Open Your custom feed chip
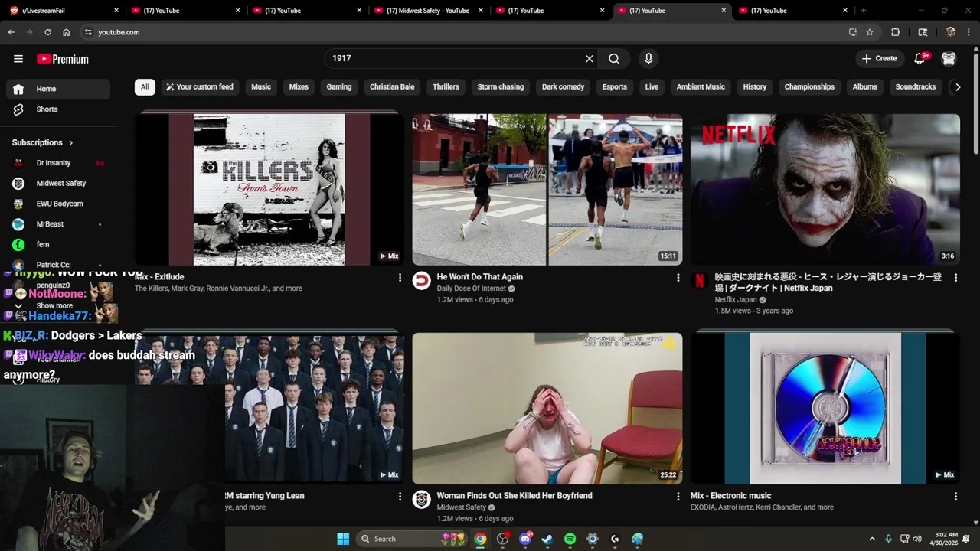The width and height of the screenshot is (980, 551). pos(199,86)
